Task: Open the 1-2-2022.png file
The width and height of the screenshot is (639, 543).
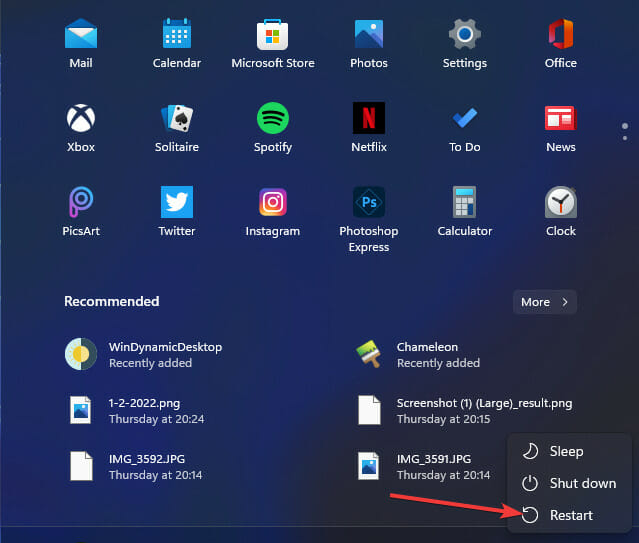Action: (135, 411)
